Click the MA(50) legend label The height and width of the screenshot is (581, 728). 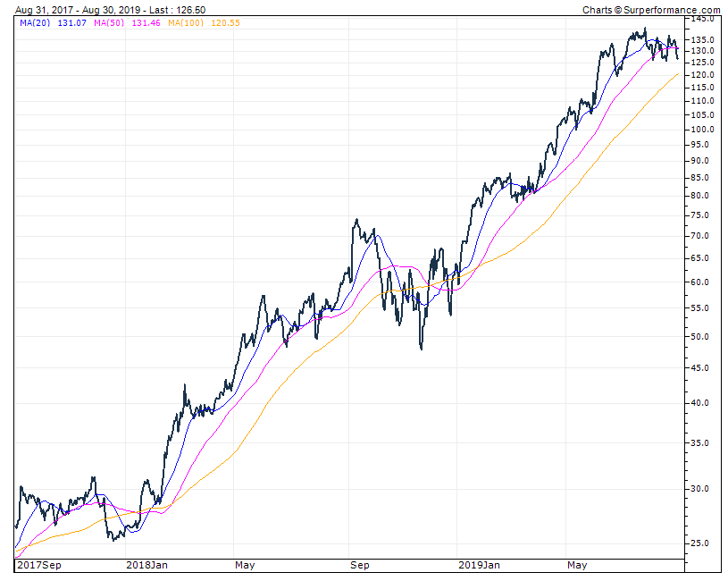pyautogui.click(x=109, y=22)
